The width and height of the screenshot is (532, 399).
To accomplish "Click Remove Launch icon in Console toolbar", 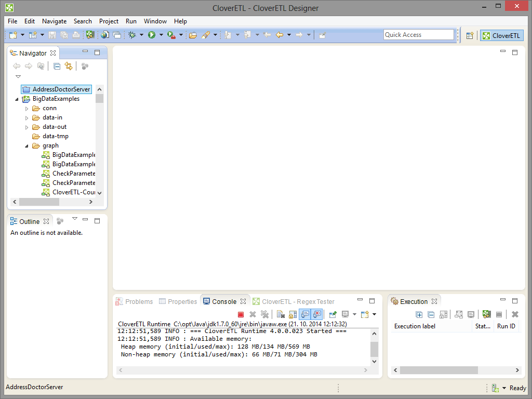I will pos(252,314).
